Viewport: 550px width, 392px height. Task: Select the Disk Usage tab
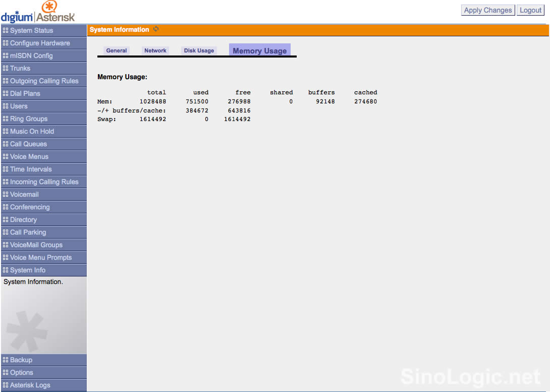tap(199, 50)
